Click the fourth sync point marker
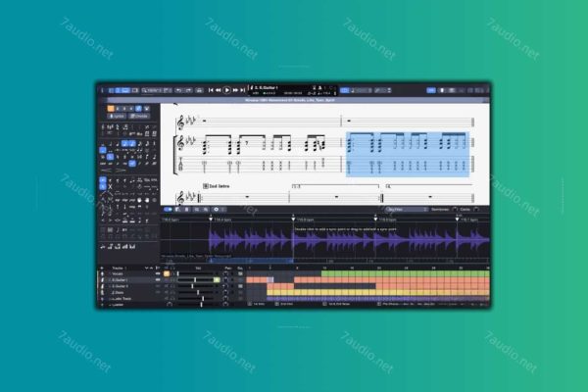The width and height of the screenshot is (588, 392). pos(457,219)
